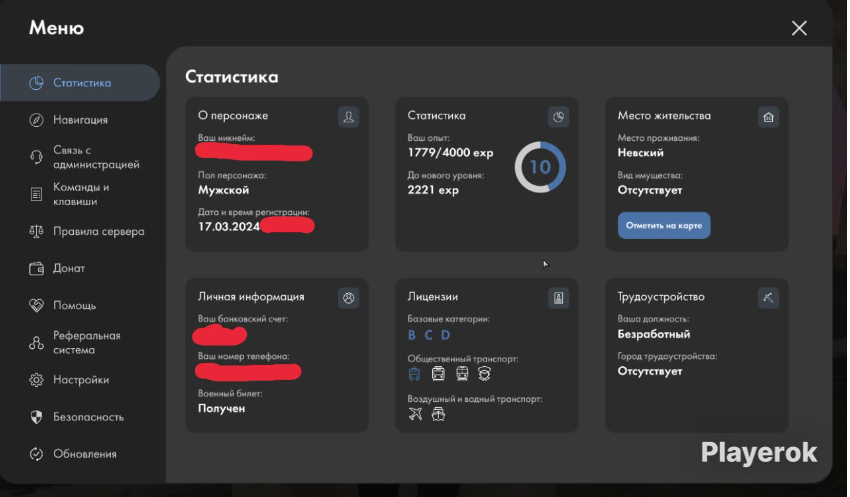Click the pie chart icon beside Статистика in sidebar
The width and height of the screenshot is (850, 497).
pyautogui.click(x=36, y=83)
